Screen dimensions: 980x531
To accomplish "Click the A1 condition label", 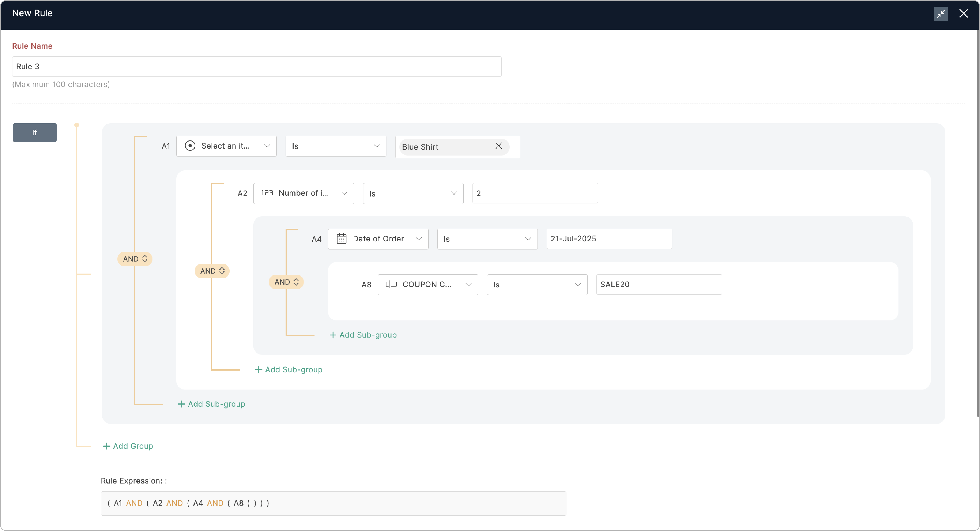I will point(166,146).
